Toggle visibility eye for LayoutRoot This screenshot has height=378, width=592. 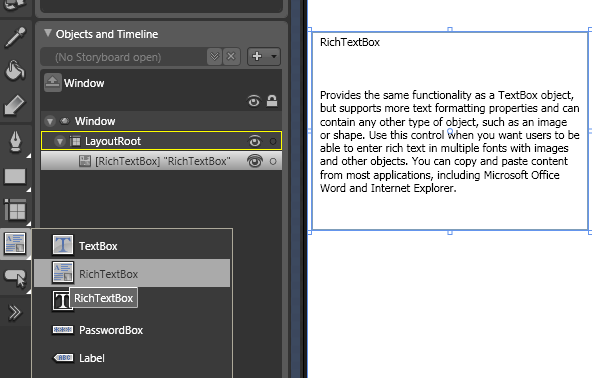coord(254,141)
